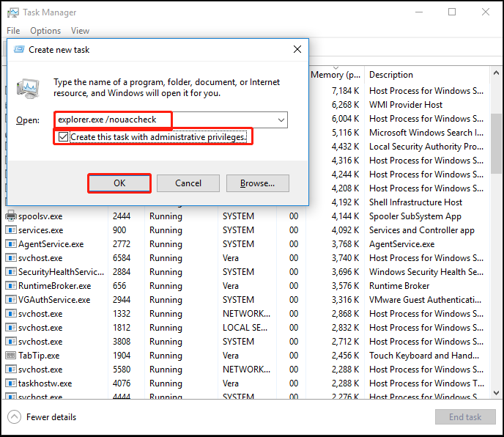Uncheck Create this task with administrative privileges
Viewport: 504px width, 437px height.
click(63, 137)
